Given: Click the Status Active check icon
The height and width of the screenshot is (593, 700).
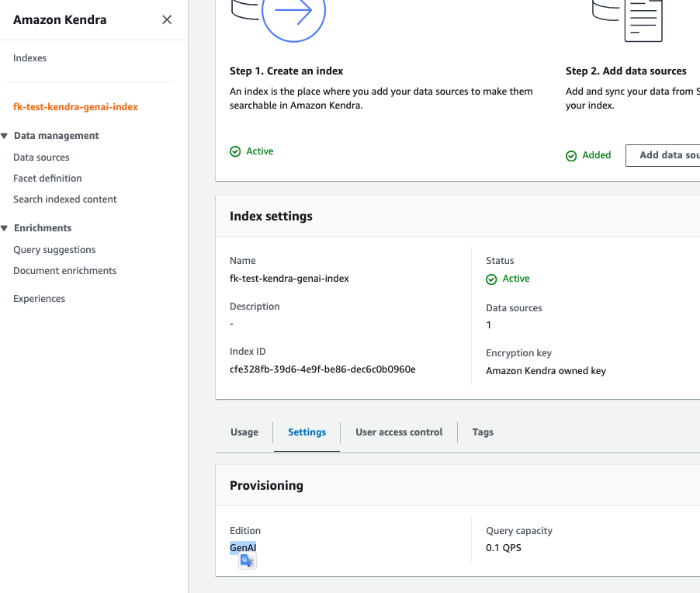Looking at the screenshot, I should pos(491,279).
